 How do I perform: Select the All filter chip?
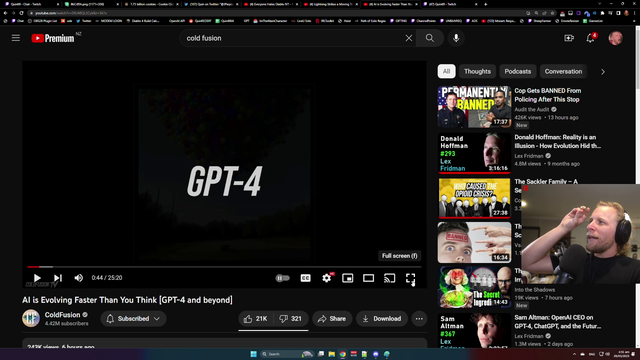point(446,71)
